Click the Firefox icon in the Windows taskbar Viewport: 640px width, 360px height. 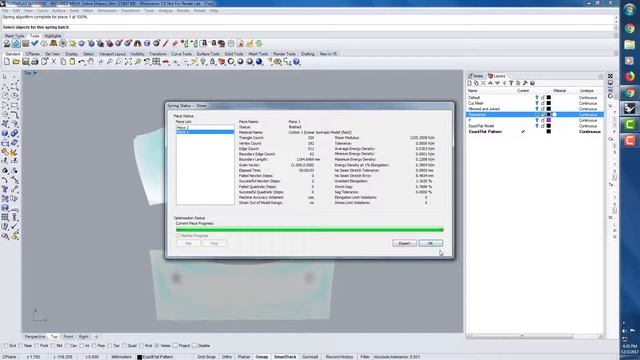pyautogui.click(x=629, y=76)
